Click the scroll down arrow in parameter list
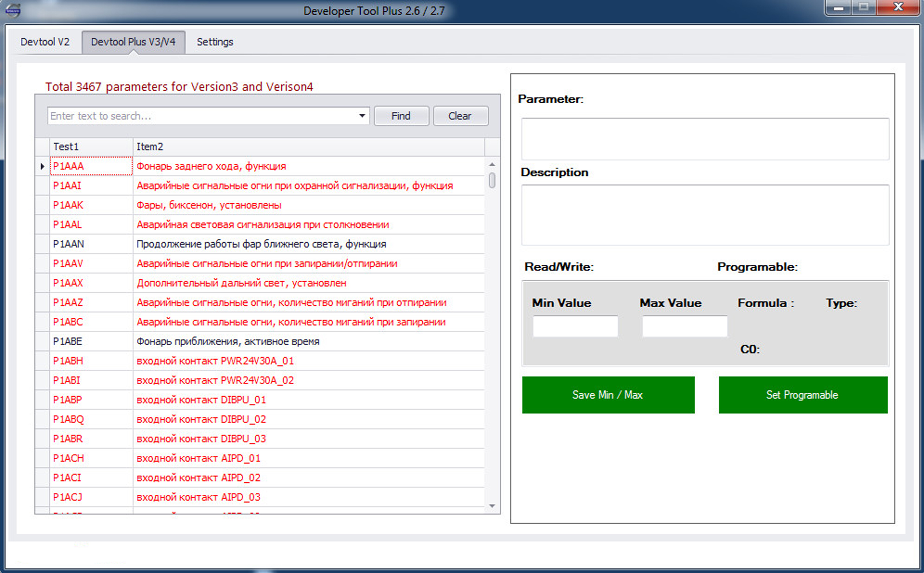Screen dimensions: 924x573 click(x=492, y=506)
